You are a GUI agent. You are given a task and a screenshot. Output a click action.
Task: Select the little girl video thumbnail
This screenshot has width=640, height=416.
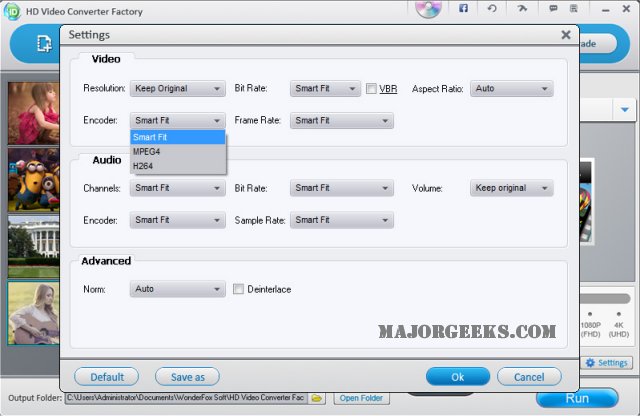pos(33,113)
